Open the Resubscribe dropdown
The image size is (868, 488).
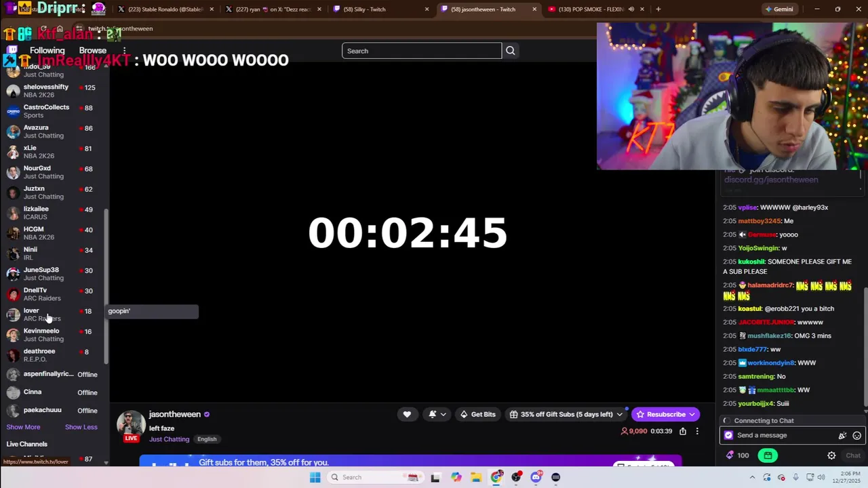665,414
